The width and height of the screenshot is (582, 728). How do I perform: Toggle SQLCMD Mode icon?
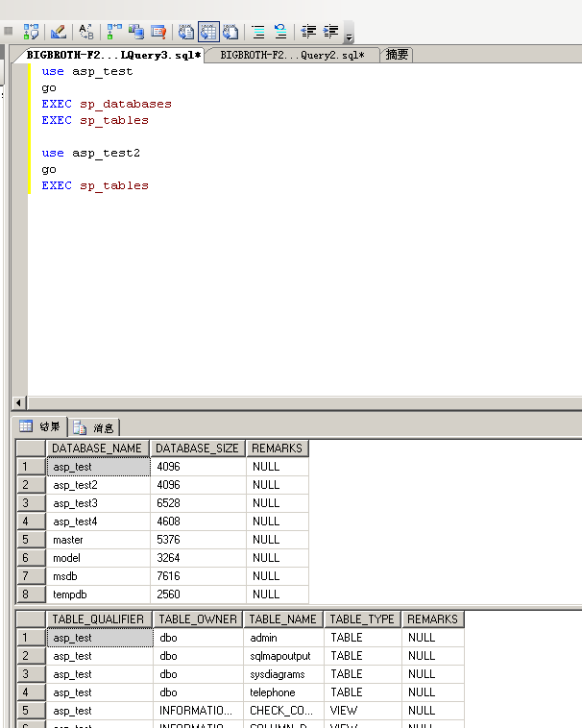point(158,32)
